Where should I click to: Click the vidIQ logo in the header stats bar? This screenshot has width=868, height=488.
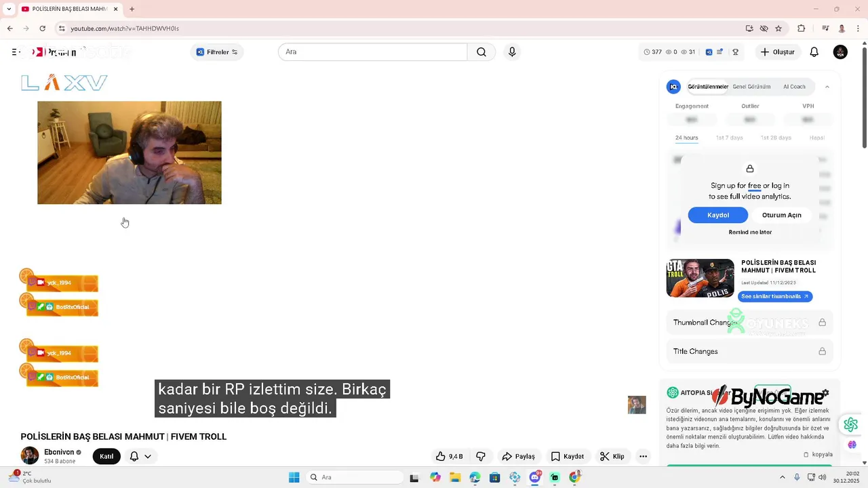[x=709, y=52]
